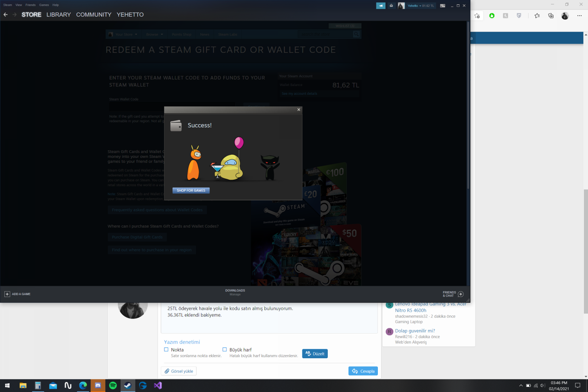Click the Add a Game label
588x392 pixels.
click(21, 294)
